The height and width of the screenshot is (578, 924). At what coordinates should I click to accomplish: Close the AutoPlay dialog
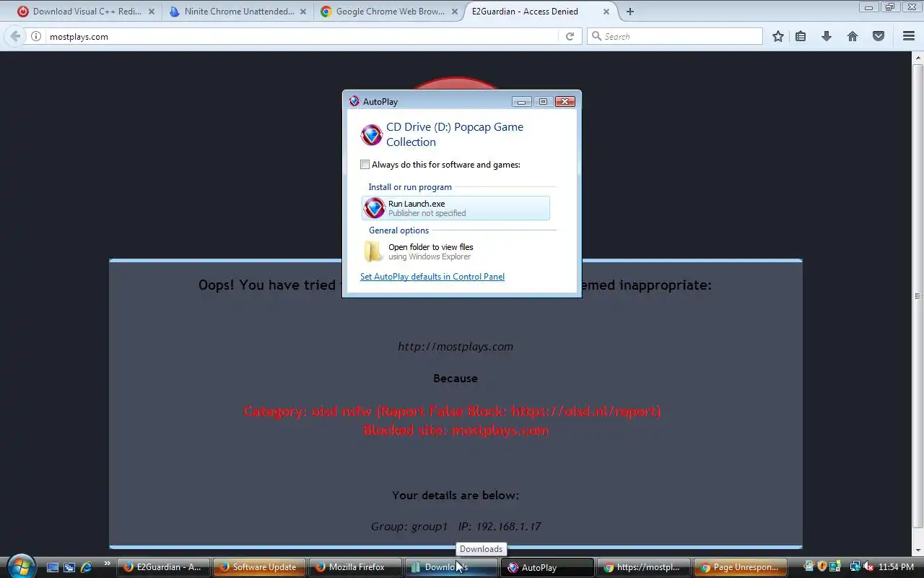coord(565,101)
